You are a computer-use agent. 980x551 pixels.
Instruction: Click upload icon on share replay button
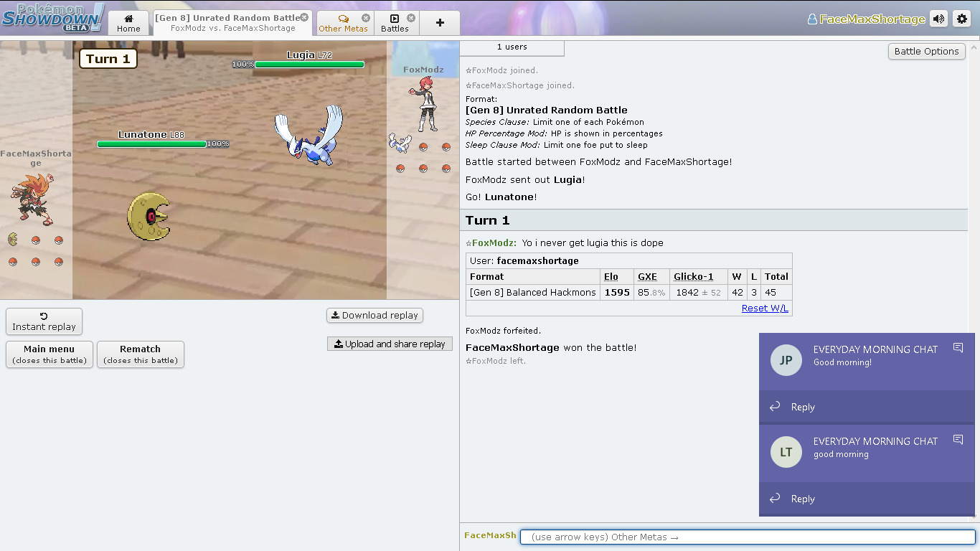pyautogui.click(x=339, y=344)
